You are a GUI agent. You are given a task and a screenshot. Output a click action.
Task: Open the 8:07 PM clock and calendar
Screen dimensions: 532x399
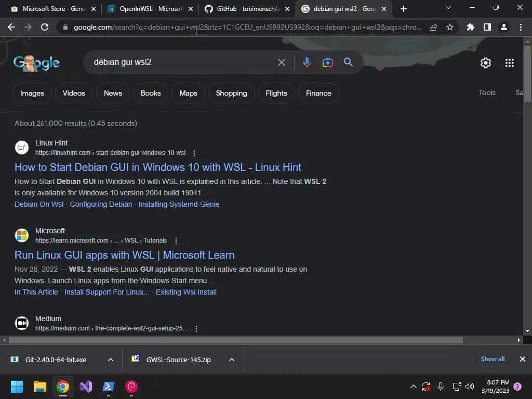[495, 387]
